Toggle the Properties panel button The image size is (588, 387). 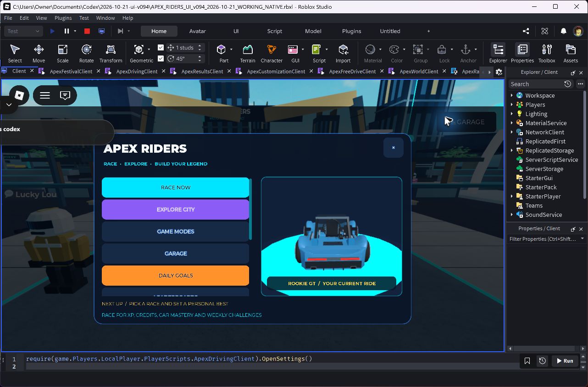pos(522,54)
